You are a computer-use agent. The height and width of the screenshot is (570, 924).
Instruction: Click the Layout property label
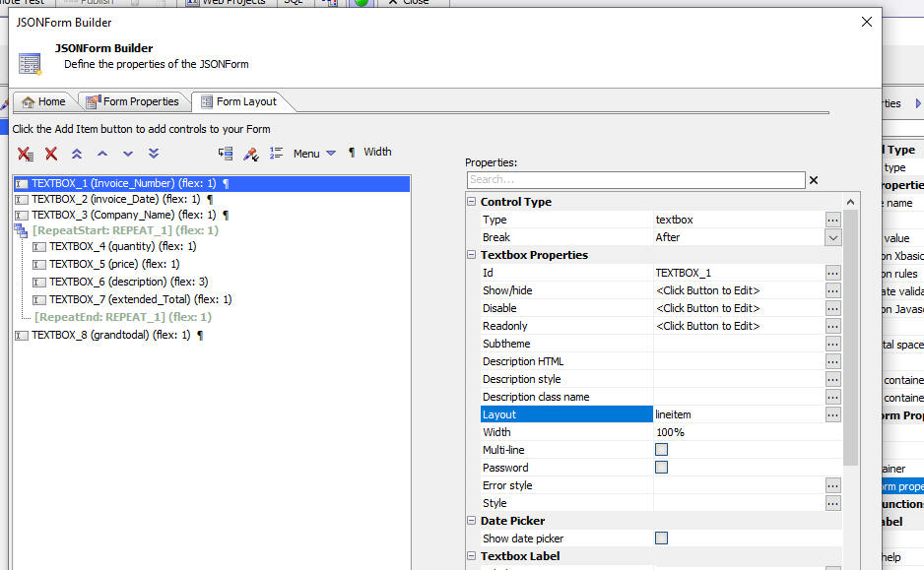[566, 414]
